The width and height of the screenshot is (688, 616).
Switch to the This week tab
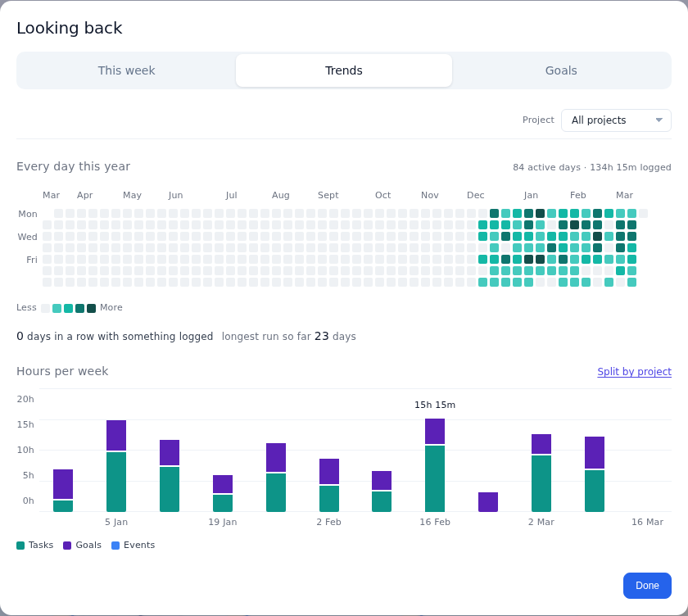pos(126,70)
